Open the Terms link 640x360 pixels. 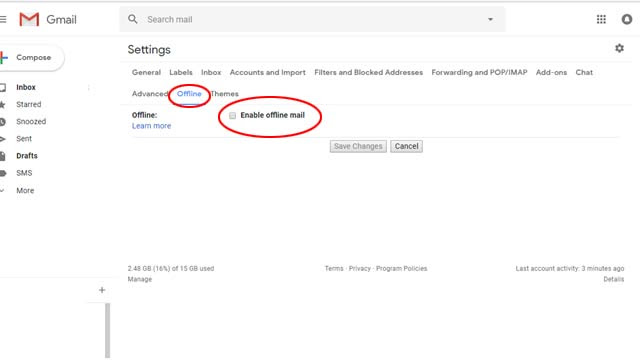coord(334,269)
